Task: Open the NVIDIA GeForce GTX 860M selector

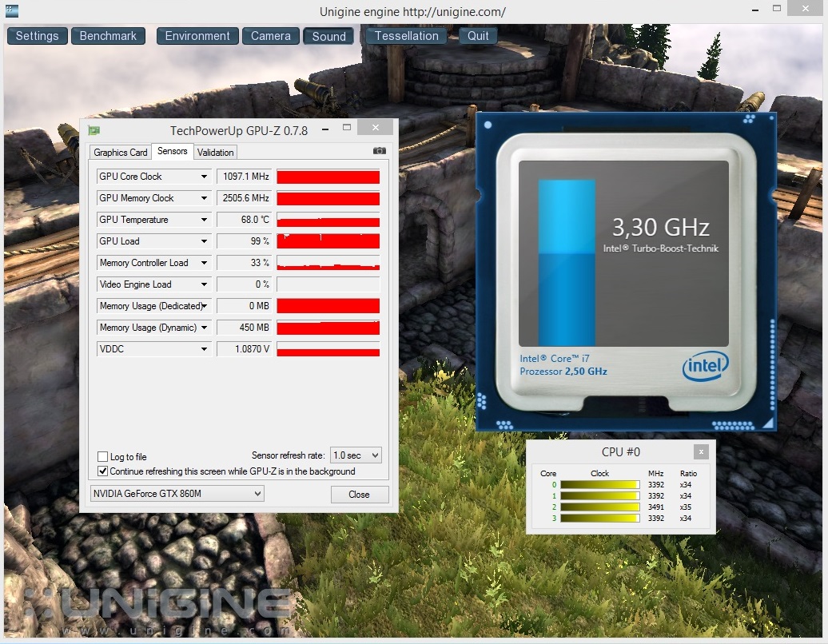Action: click(177, 494)
